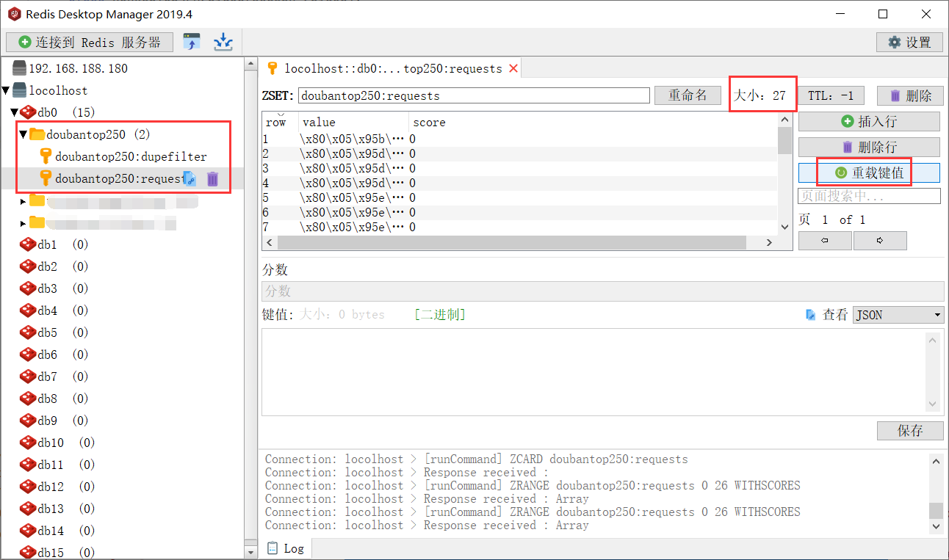Click table vertical scrollbar down arrow

[784, 228]
